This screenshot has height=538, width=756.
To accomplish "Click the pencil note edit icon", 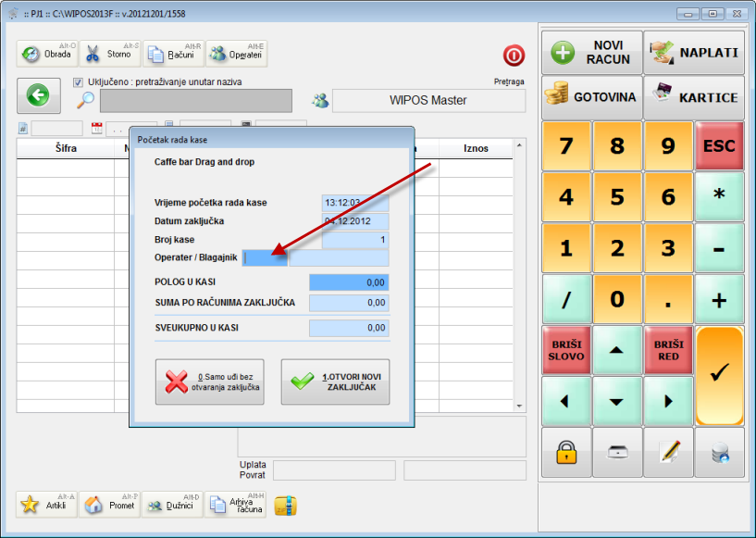I will tap(668, 452).
